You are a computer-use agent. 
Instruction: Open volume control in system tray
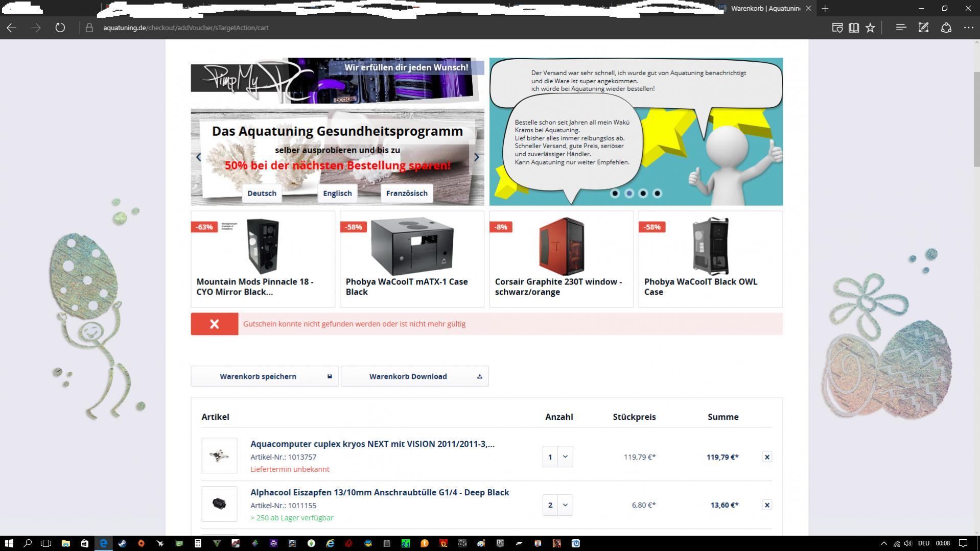tap(908, 543)
